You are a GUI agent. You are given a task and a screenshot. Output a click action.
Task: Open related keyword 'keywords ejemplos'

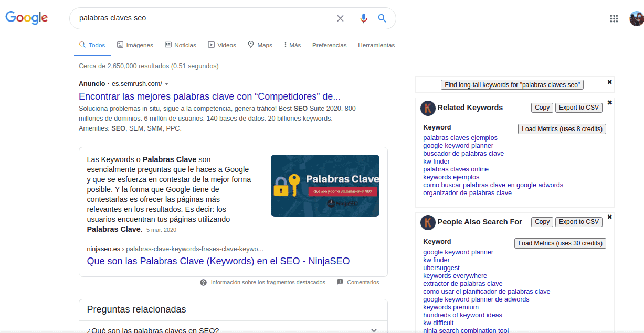(451, 177)
